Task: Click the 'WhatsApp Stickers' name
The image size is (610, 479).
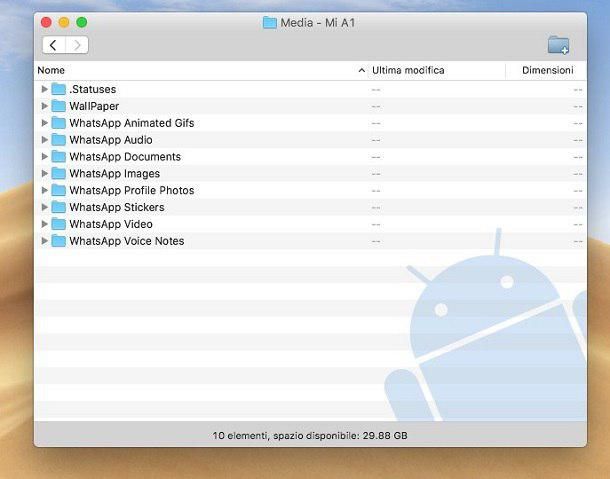Action: [x=117, y=207]
